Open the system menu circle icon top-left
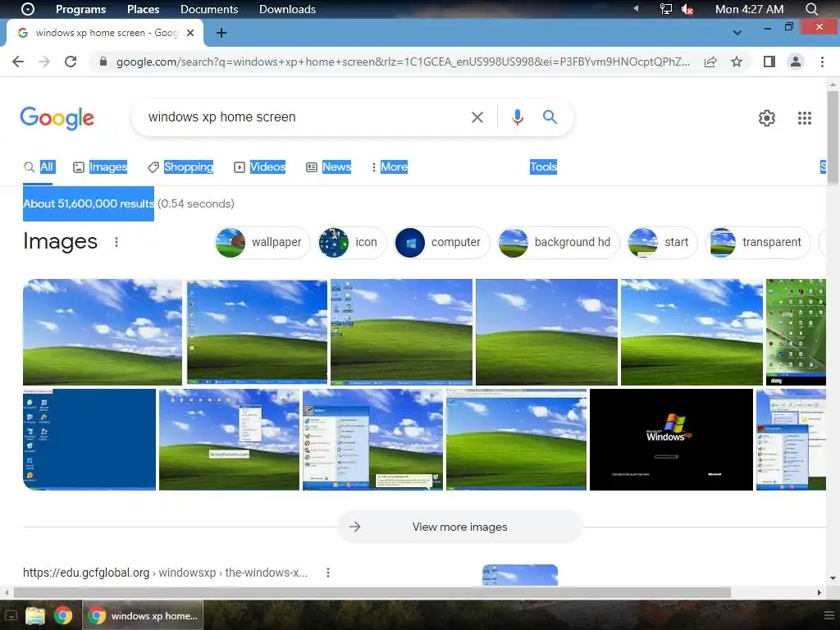Image resolution: width=840 pixels, height=630 pixels. (28, 9)
